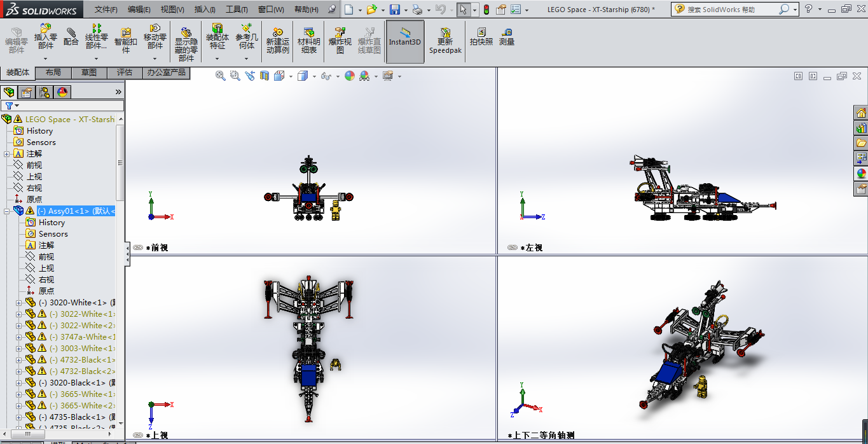Open the Design Library task pane icon
Image resolution: width=868 pixels, height=444 pixels.
862,128
